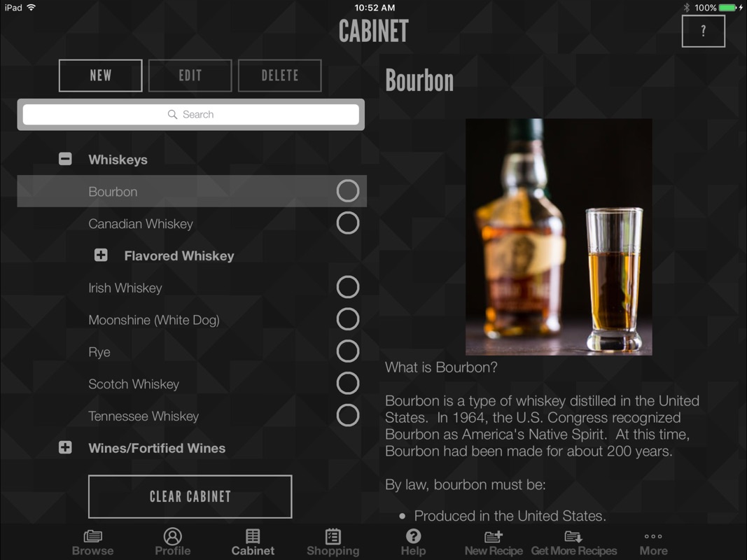This screenshot has height=560, width=747.
Task: Toggle the Scotch Whiskey circle
Action: click(x=348, y=384)
